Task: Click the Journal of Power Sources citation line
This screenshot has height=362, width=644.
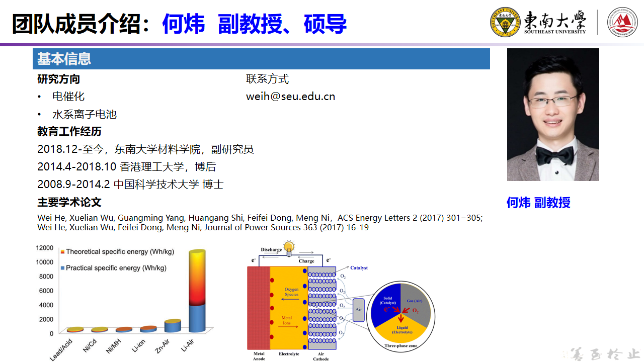Action: 203,227
